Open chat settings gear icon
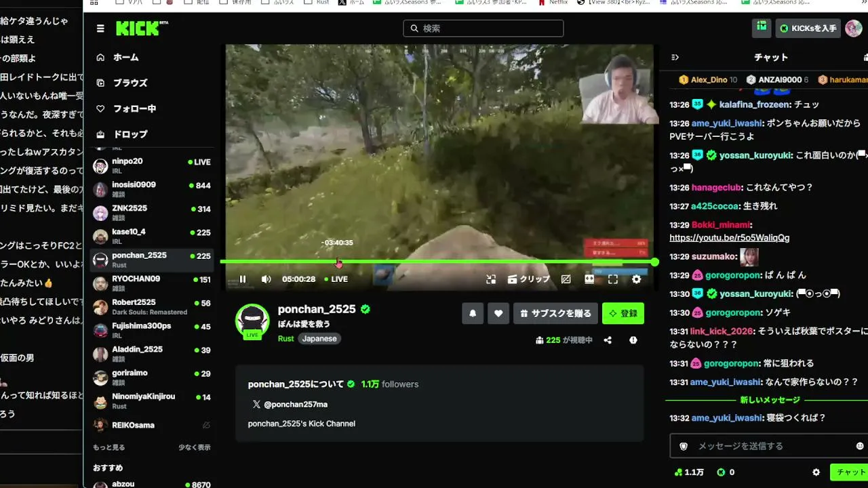The image size is (868, 488). pos(816,472)
